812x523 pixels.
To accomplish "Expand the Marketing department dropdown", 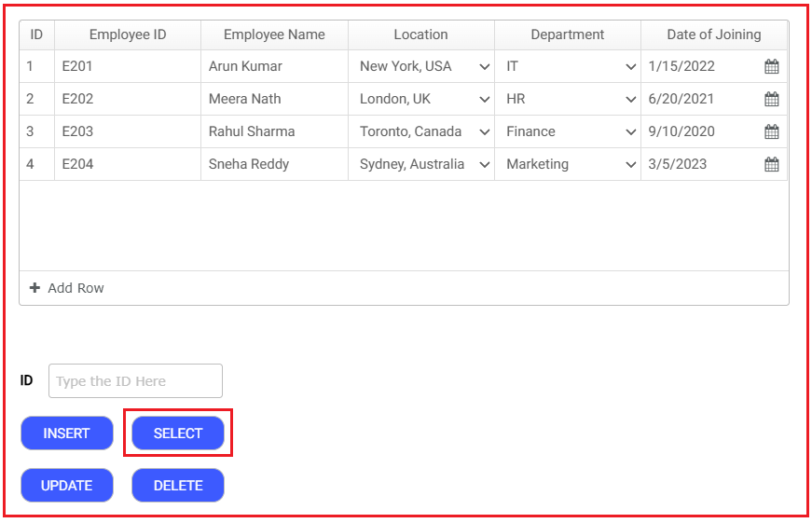I will coord(631,164).
